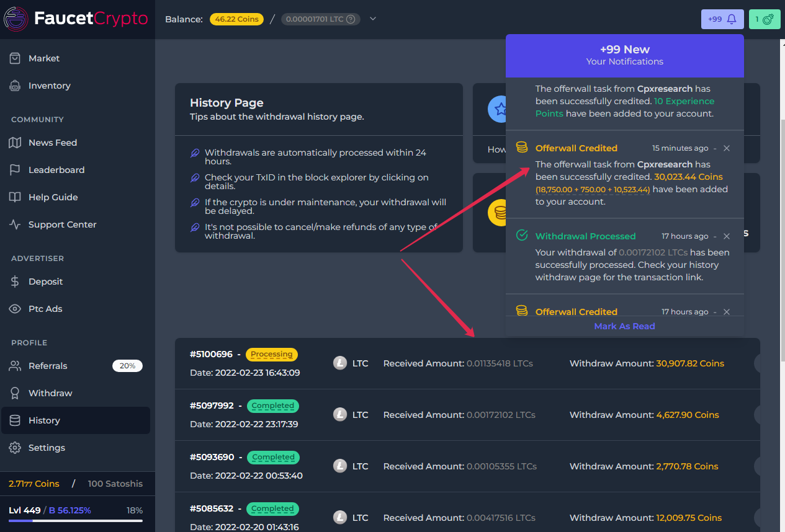Image resolution: width=785 pixels, height=532 pixels.
Task: Click the Referrals 20% badge
Action: point(127,366)
